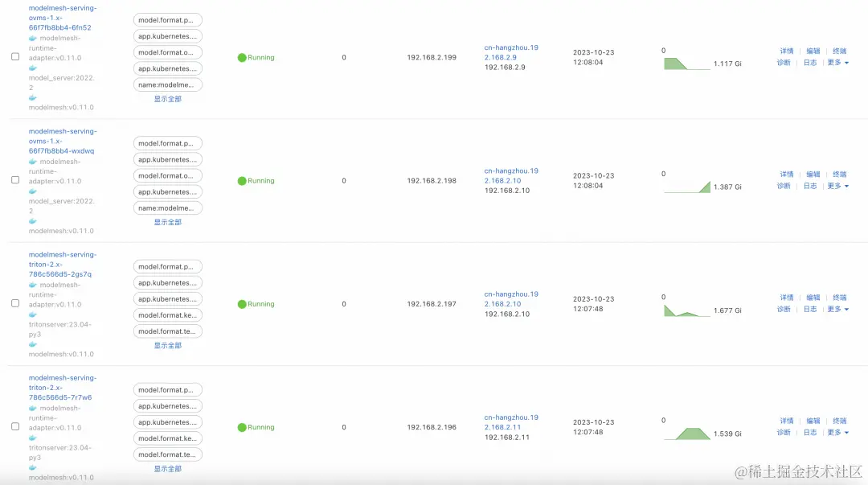This screenshot has height=485, width=868.
Task: Open 终端 for pod at 192.168.2.199
Action: [840, 51]
